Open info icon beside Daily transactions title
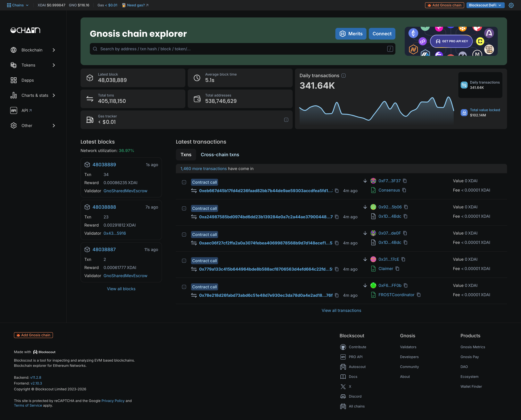Image resolution: width=521 pixels, height=420 pixels. tap(343, 76)
